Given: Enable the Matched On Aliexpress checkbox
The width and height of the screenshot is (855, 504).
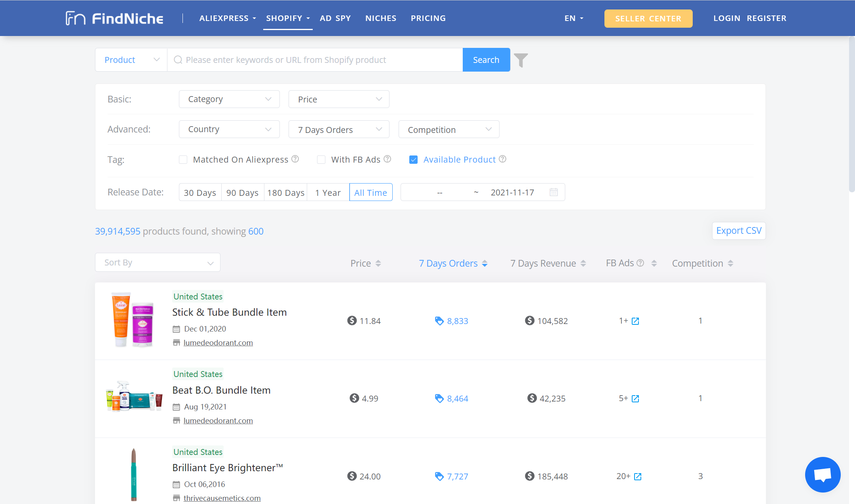Looking at the screenshot, I should coord(184,159).
